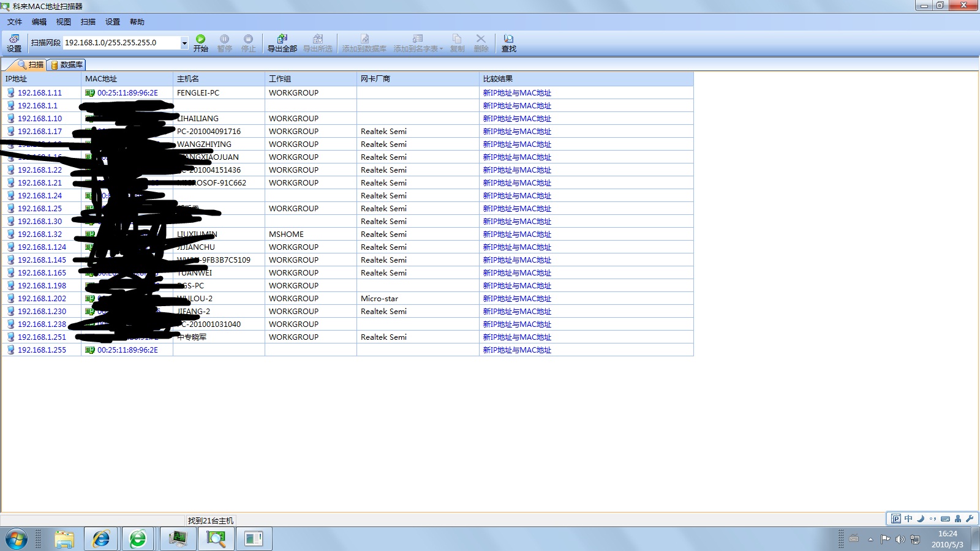This screenshot has width=980, height=551.
Task: Click the 暂停 pause toolbar icon
Action: 224,43
